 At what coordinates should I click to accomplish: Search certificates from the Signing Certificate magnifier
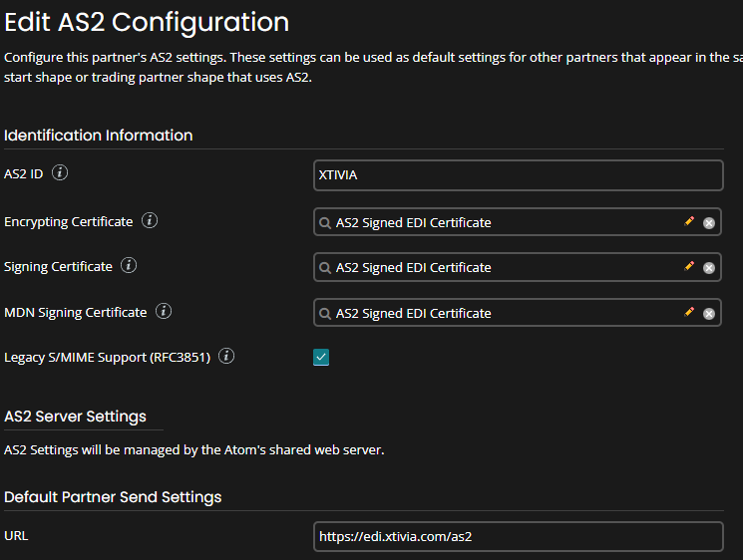tap(325, 268)
